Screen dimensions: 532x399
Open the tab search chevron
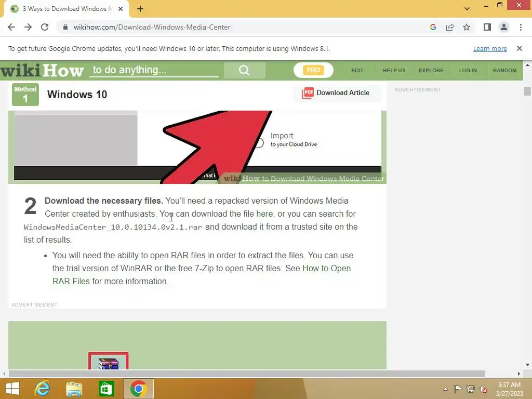click(467, 9)
